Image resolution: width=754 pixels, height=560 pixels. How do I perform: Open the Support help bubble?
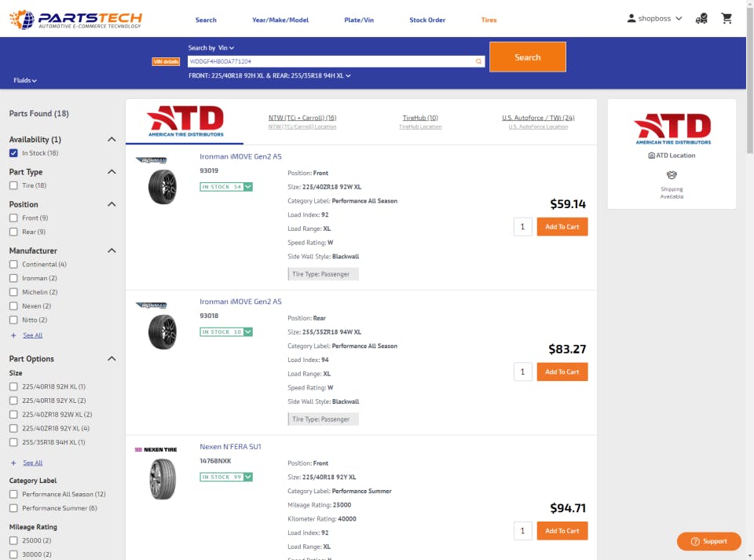tap(708, 541)
